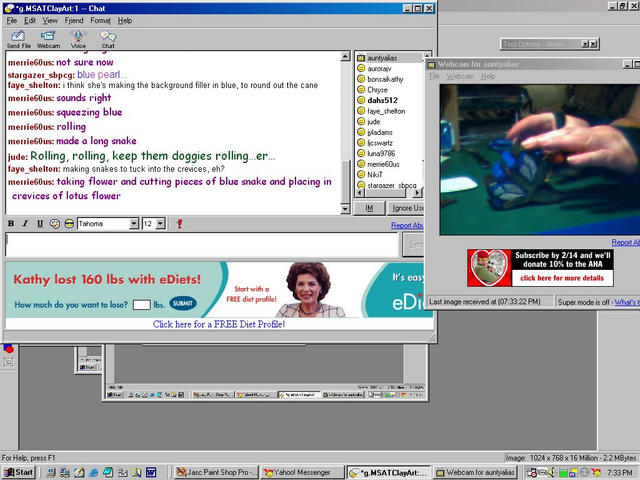640x480 pixels.
Task: Click the SUBMIT button in eDiets ad
Action: tap(183, 303)
